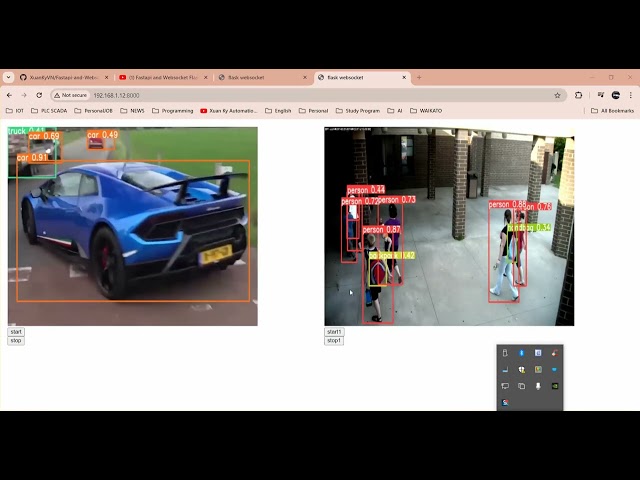The image size is (640, 480).
Task: Open the Programming bookmarks folder
Action: (x=172, y=111)
